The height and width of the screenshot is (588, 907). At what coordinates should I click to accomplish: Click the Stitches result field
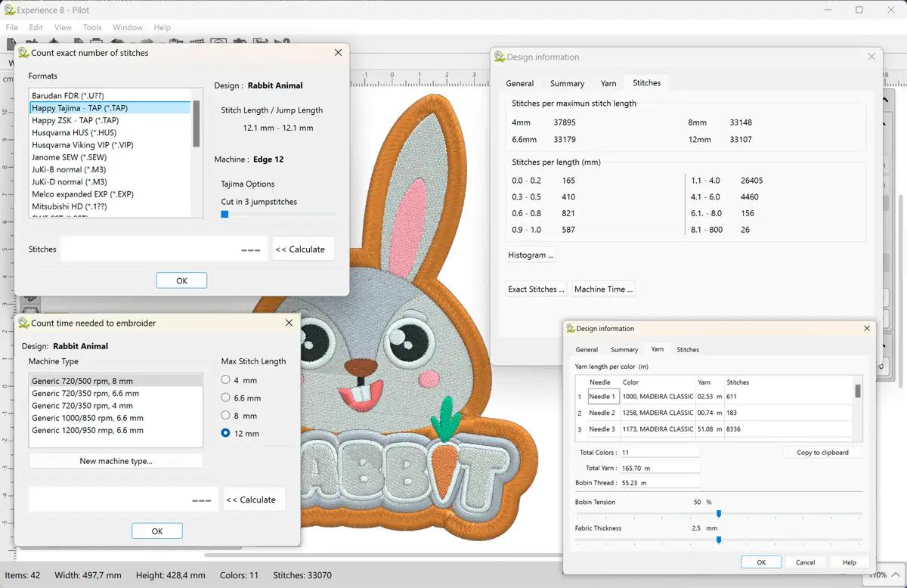164,249
